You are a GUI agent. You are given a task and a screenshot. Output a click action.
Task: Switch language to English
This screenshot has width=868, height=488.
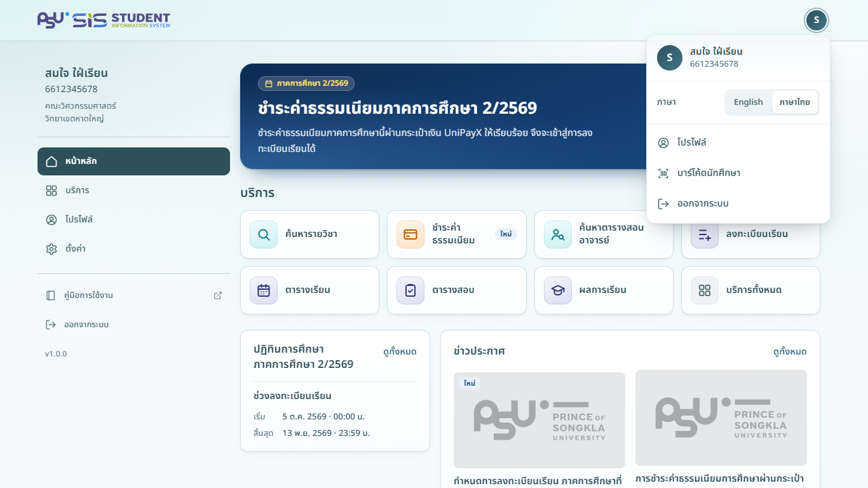pyautogui.click(x=748, y=102)
